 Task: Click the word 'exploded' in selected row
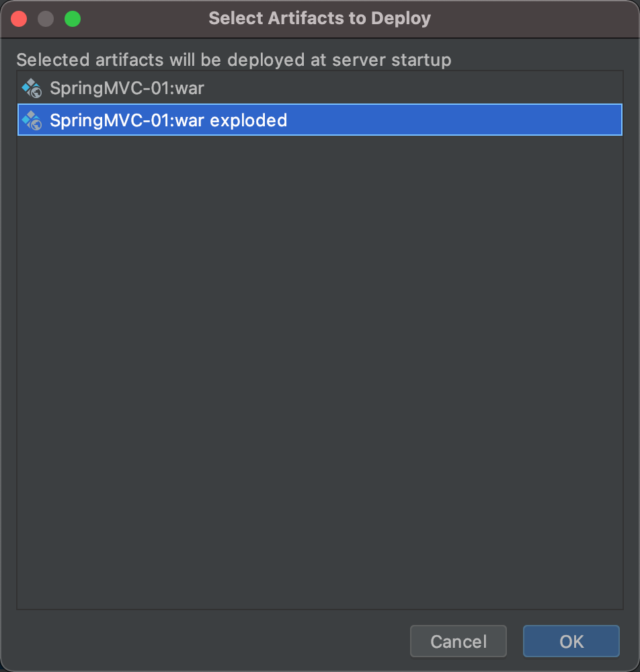click(248, 121)
